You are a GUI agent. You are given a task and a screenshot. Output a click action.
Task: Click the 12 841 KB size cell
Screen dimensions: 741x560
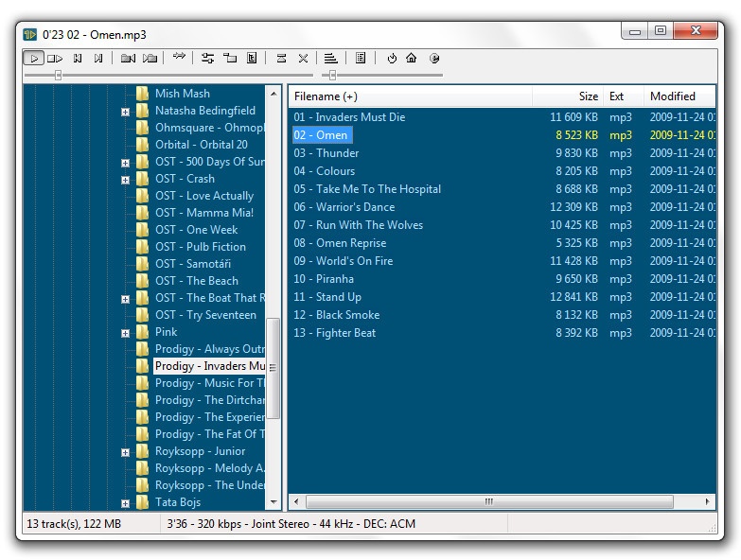[x=573, y=297]
